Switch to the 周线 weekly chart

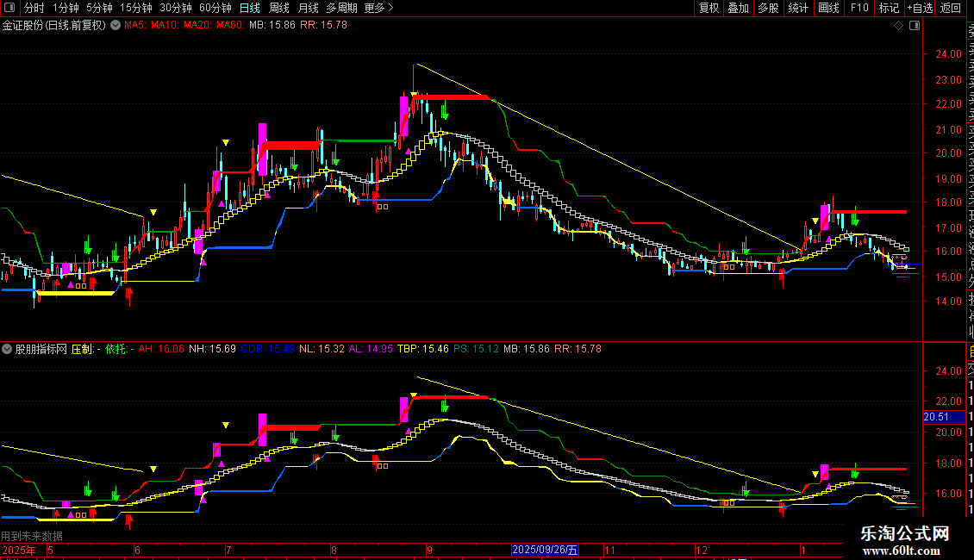279,9
